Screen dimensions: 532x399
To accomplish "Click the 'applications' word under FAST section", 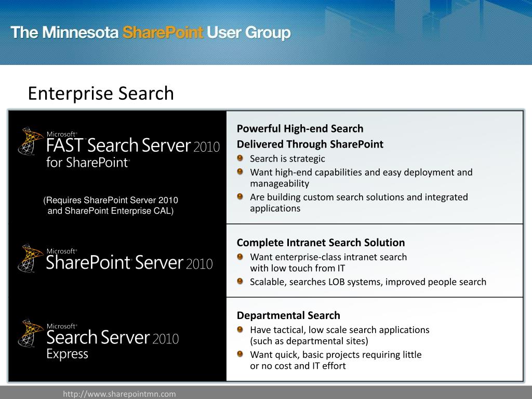I will 275,208.
